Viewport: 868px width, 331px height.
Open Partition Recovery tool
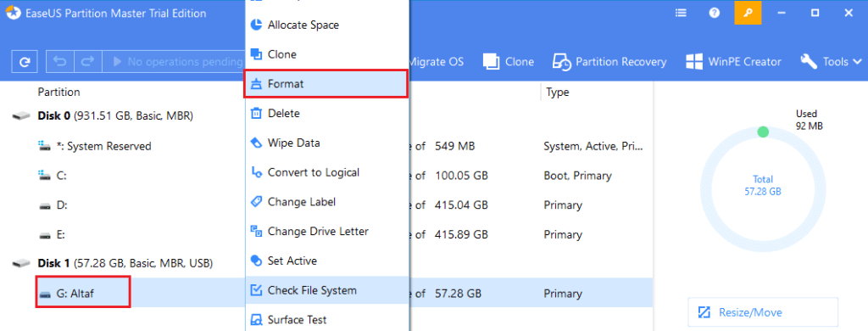point(609,62)
